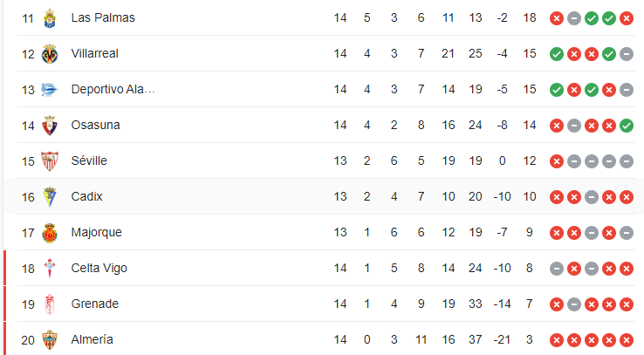Viewport: 644px width, 355px height.
Task: Click Osasuna's most recent win icon
Action: 626,125
